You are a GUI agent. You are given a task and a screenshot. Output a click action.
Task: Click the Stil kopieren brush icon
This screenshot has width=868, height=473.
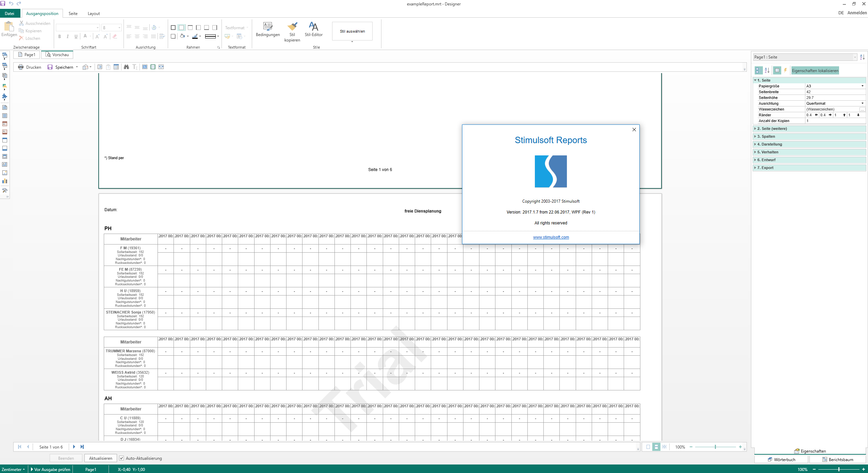coord(292,27)
